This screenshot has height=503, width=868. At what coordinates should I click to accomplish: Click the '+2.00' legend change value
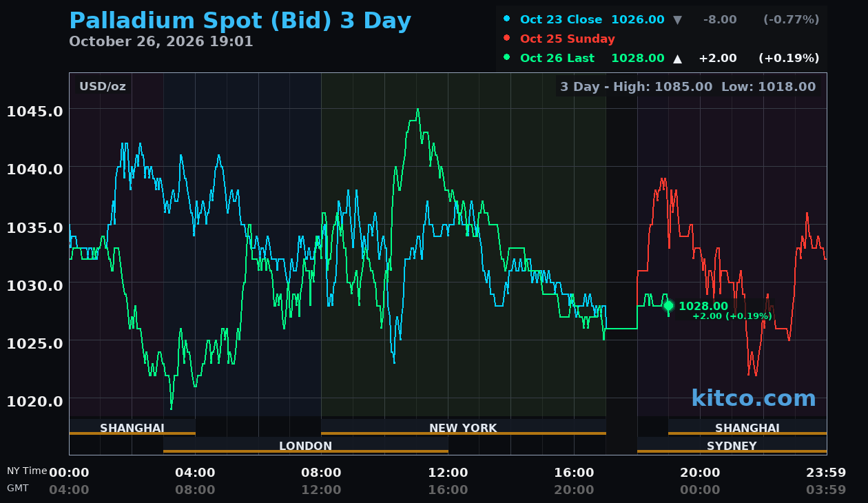click(718, 58)
